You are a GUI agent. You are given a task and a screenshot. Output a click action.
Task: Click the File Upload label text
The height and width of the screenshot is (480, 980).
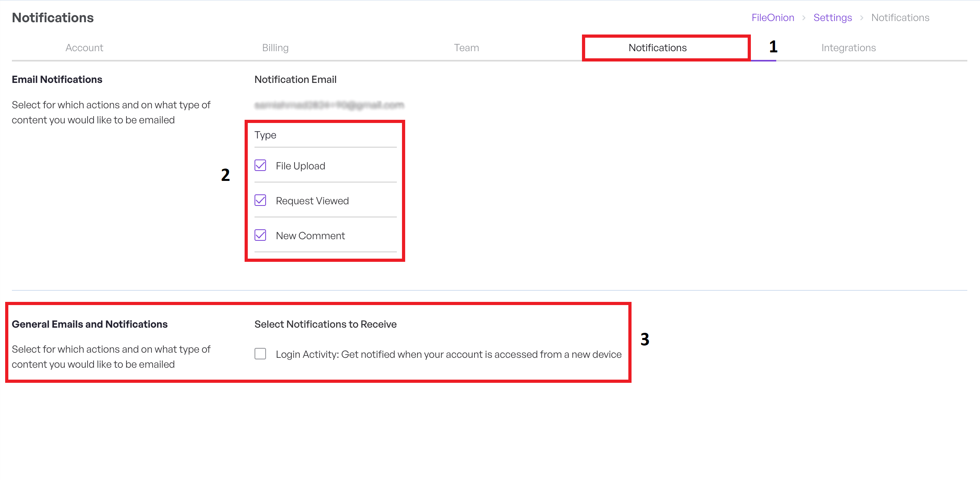pos(300,166)
